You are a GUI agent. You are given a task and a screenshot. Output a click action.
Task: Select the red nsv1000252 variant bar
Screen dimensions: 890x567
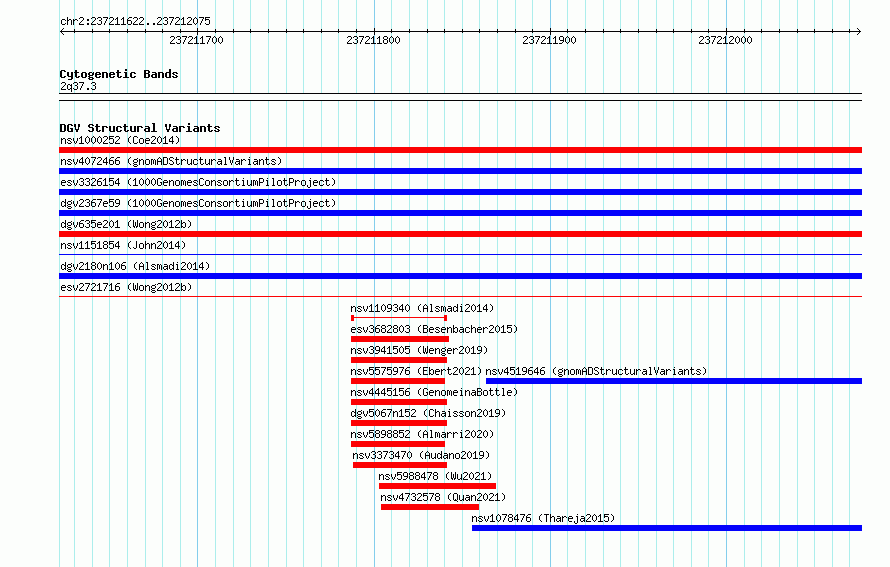point(460,150)
